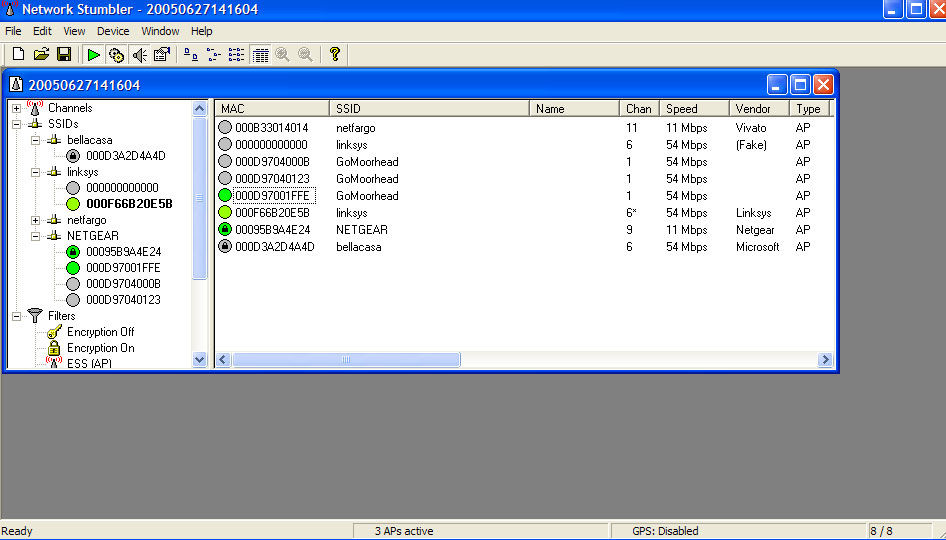This screenshot has width=946, height=540.
Task: Click tree pane scrollbar up arrow
Action: 200,109
